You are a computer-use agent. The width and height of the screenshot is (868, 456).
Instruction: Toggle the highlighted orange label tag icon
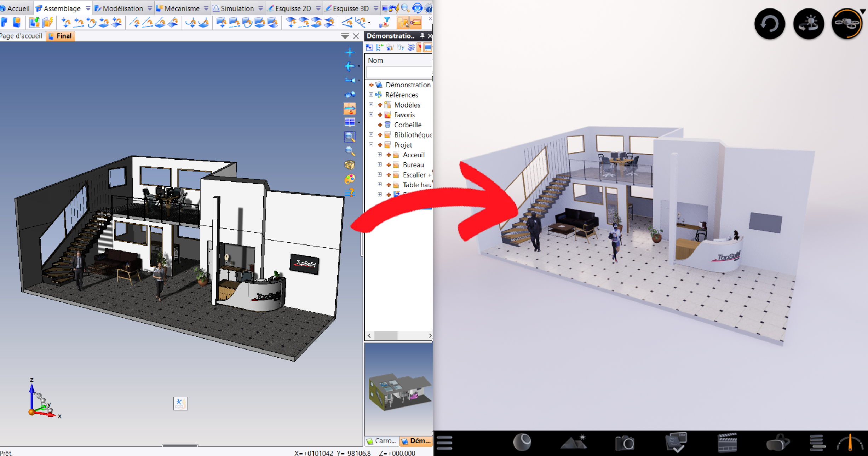tap(416, 22)
